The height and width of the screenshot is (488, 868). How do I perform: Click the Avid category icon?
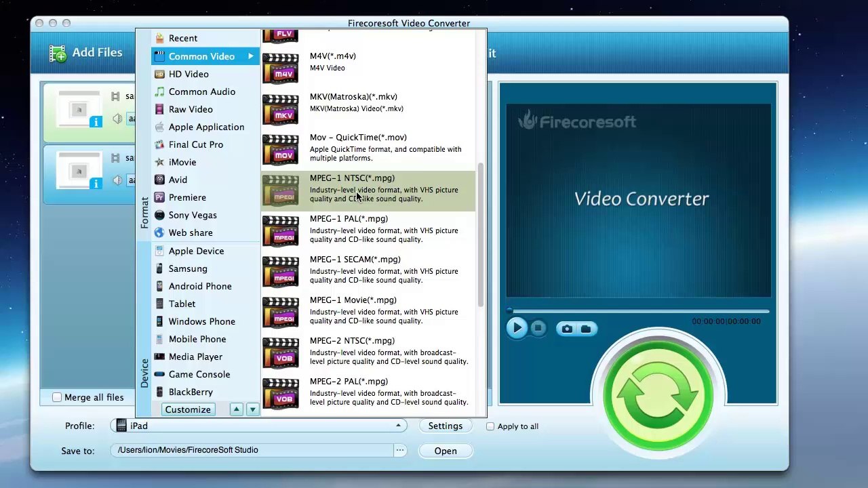pyautogui.click(x=159, y=180)
